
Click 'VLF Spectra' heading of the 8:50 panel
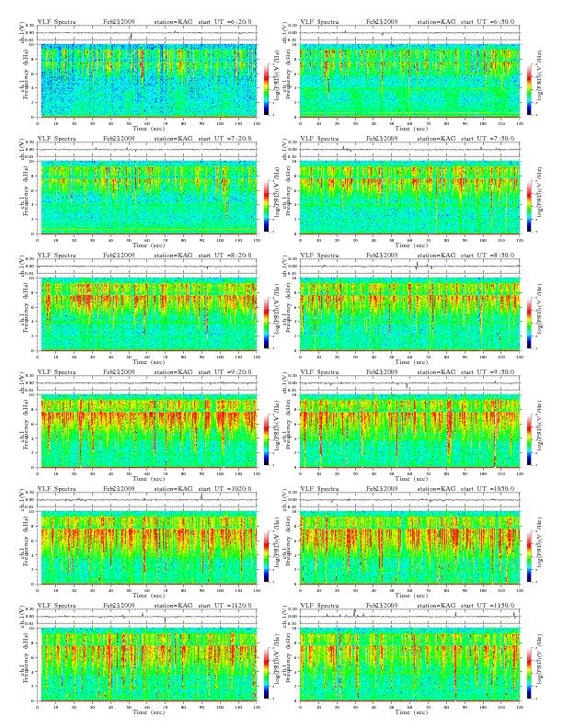(x=319, y=256)
